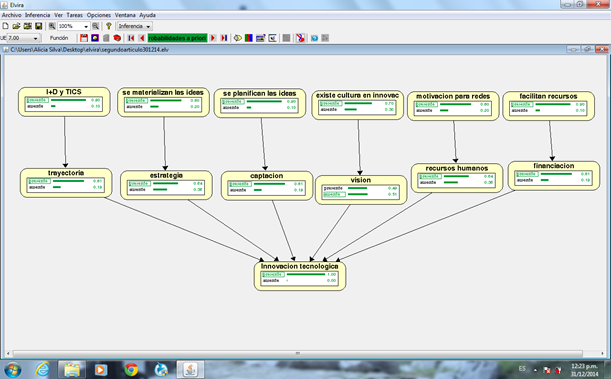Open the Inferencia menu

tap(37, 15)
